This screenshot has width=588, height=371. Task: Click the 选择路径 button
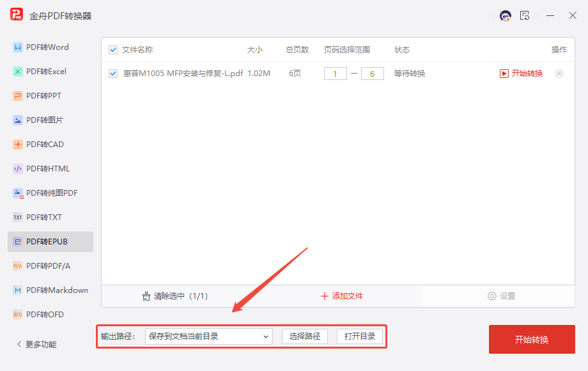tap(305, 336)
